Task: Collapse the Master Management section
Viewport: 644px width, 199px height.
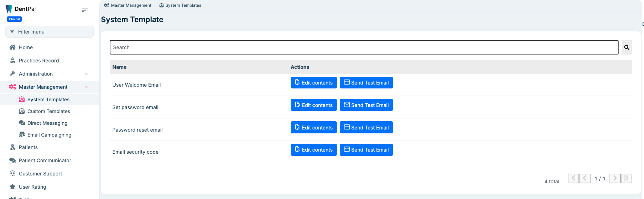Action: click(x=86, y=87)
